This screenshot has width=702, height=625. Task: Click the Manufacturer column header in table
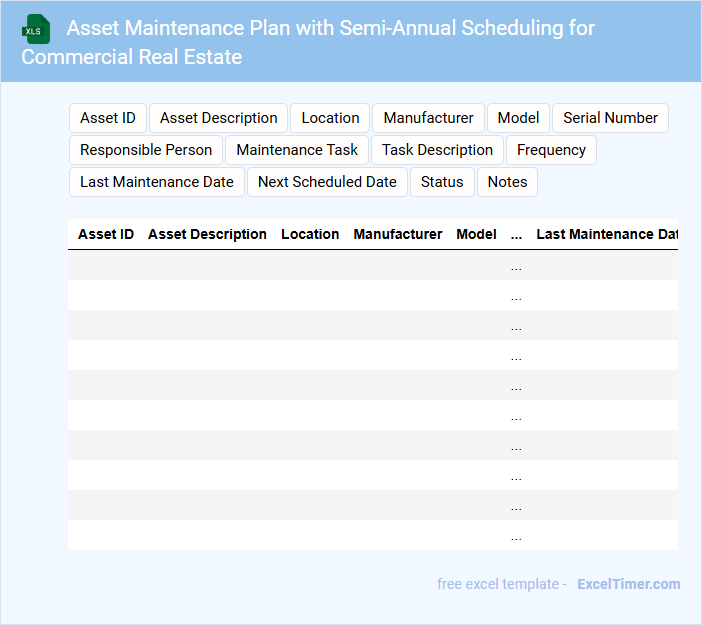click(398, 234)
